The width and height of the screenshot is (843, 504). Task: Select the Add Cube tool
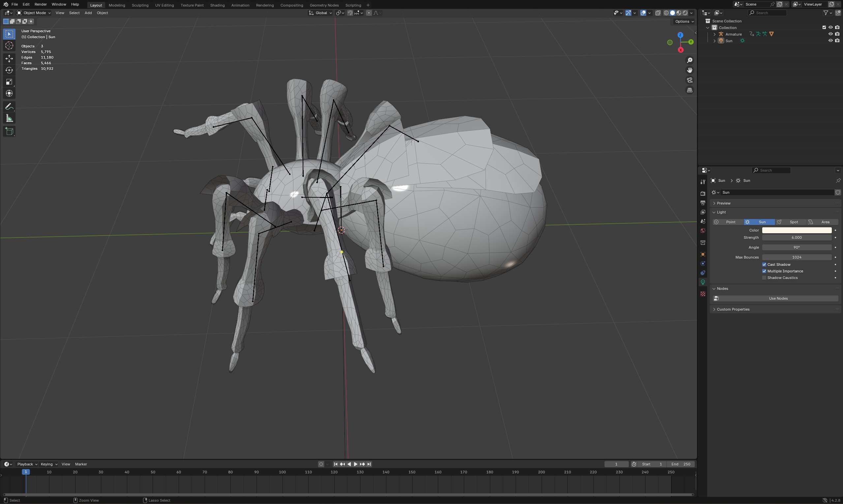tap(9, 131)
